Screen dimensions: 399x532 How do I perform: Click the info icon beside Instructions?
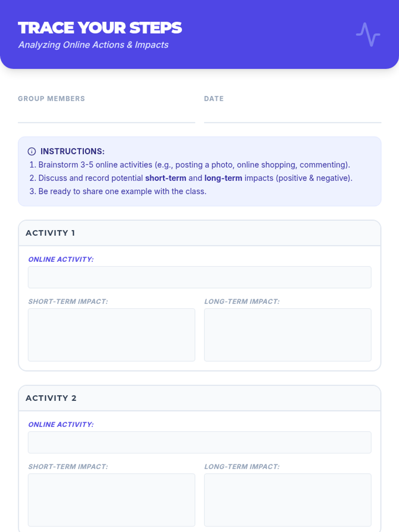tap(32, 152)
